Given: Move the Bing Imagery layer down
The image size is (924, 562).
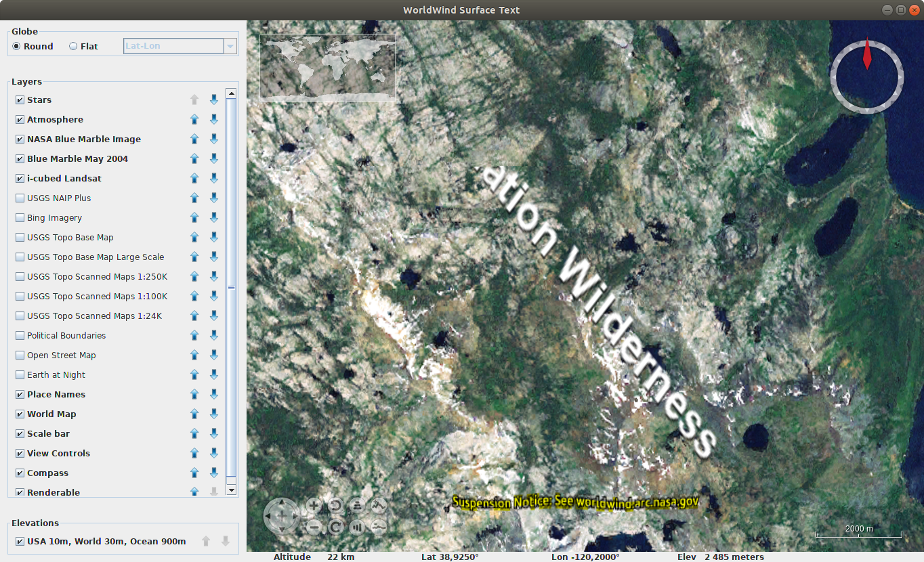Looking at the screenshot, I should (214, 217).
